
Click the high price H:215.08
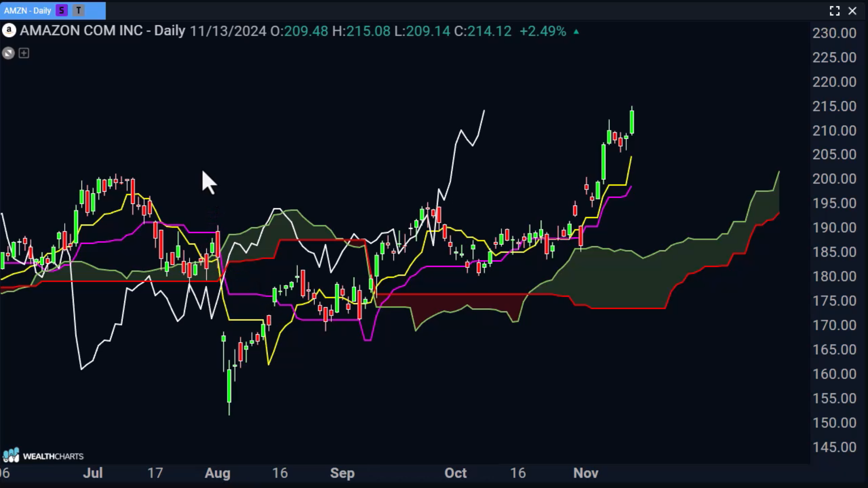(x=361, y=31)
